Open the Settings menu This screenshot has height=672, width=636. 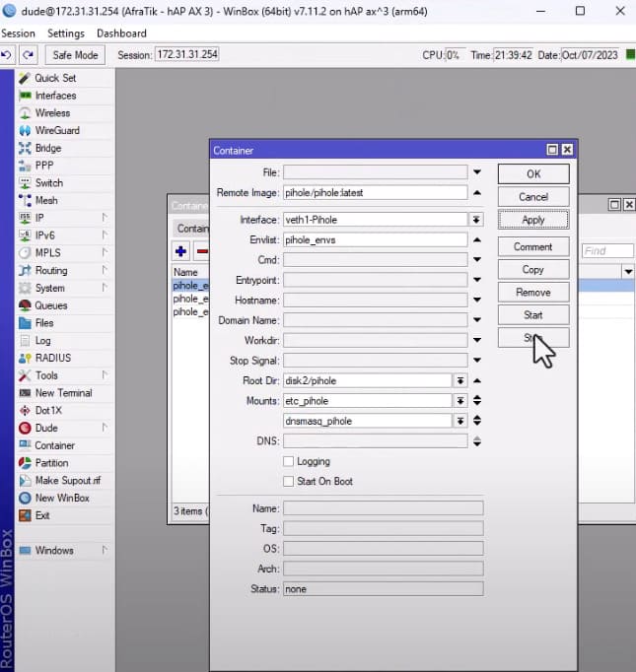[66, 34]
